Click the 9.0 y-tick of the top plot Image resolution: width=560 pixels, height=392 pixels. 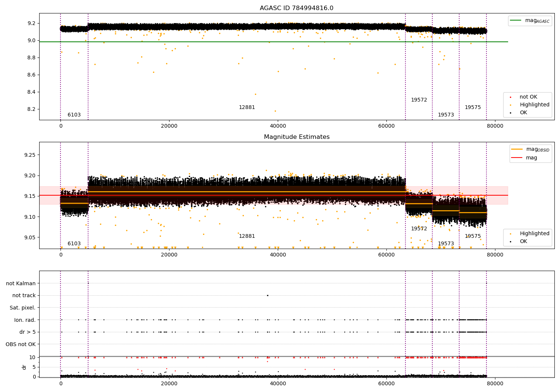pyautogui.click(x=32, y=40)
